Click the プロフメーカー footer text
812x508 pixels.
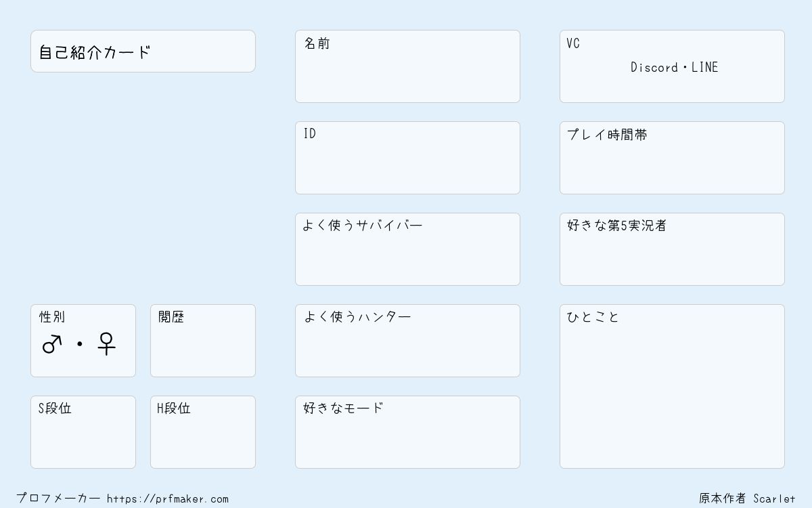click(x=58, y=499)
